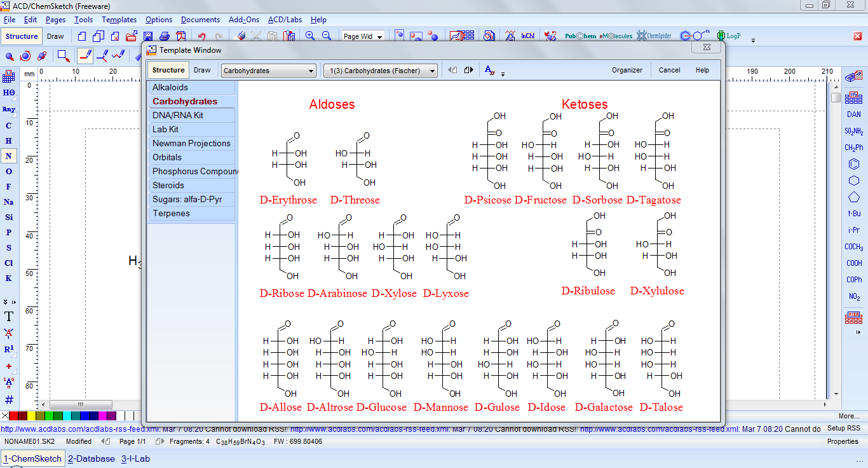Select the Text 'T' tool

coord(9,316)
